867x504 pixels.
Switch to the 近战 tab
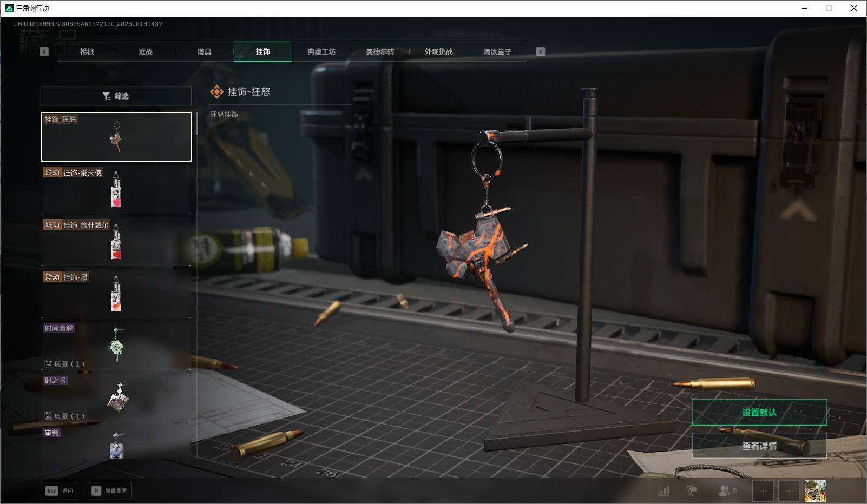point(146,51)
